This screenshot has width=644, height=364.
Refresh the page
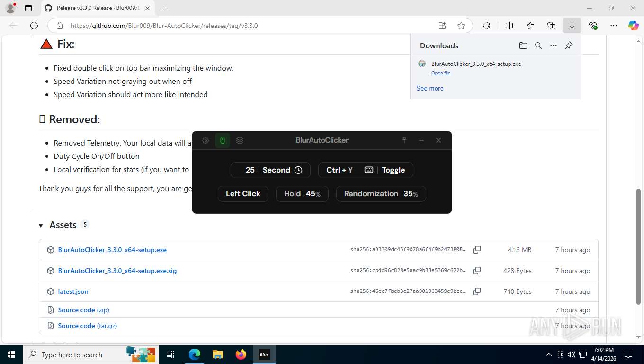pos(34,26)
